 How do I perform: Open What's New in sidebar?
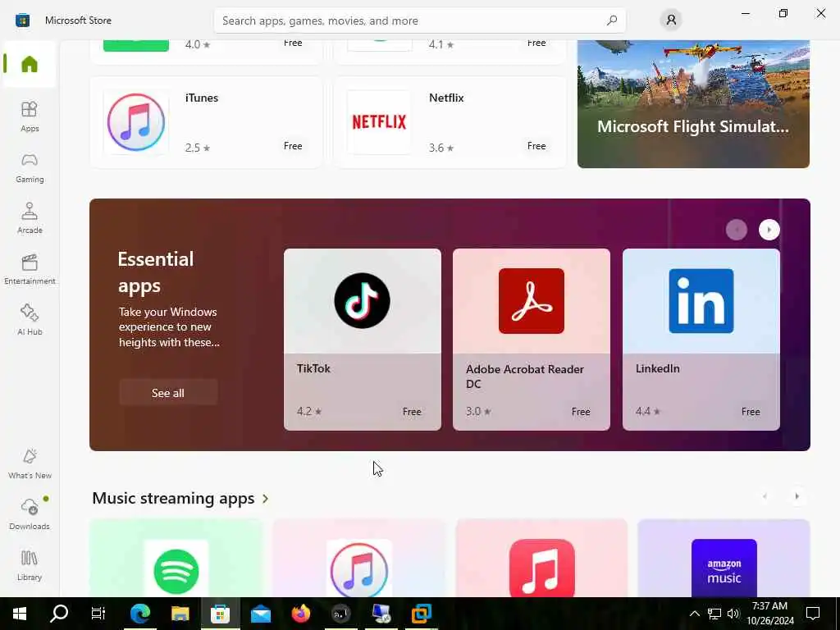tap(30, 463)
